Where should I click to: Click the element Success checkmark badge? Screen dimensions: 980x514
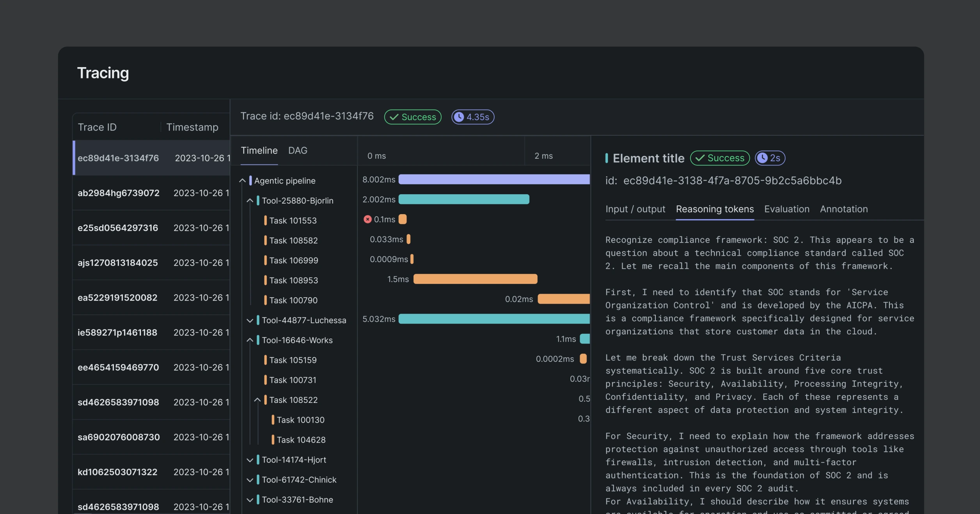(x=719, y=158)
